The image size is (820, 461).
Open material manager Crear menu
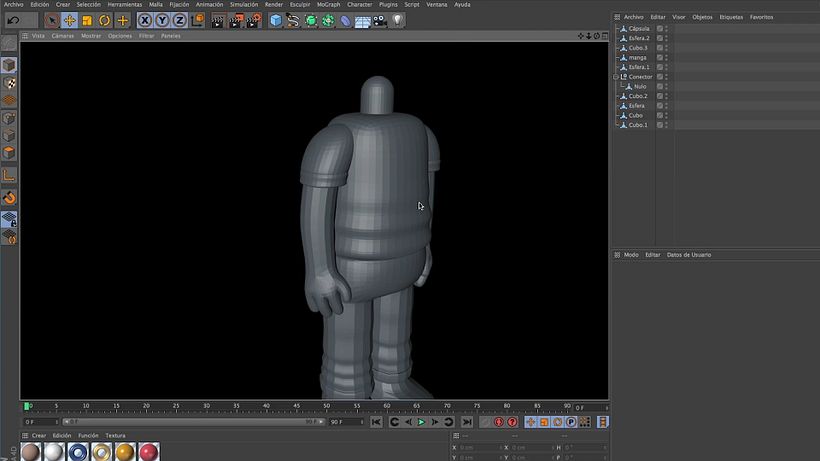39,435
